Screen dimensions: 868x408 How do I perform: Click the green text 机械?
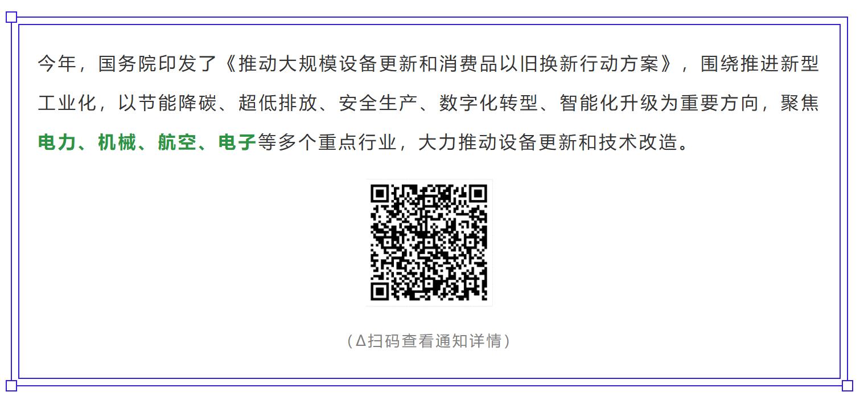pyautogui.click(x=117, y=142)
